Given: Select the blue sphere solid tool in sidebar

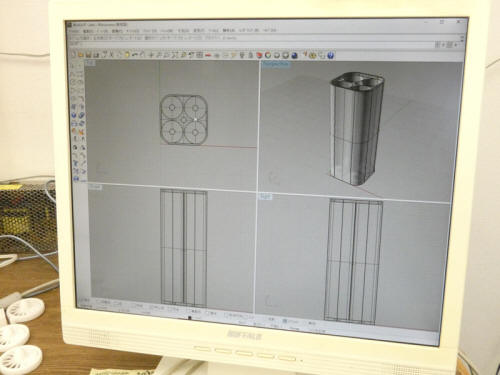Looking at the screenshot, I should (74, 115).
